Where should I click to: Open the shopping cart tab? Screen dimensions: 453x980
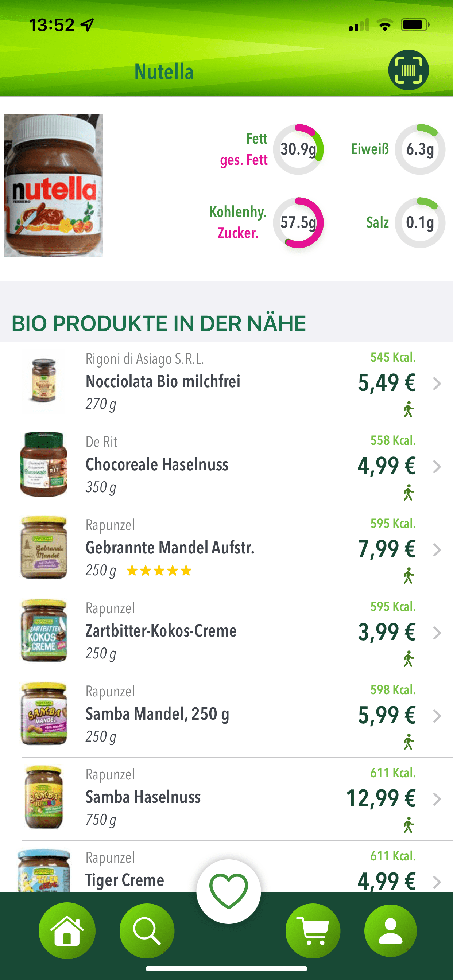tap(313, 930)
